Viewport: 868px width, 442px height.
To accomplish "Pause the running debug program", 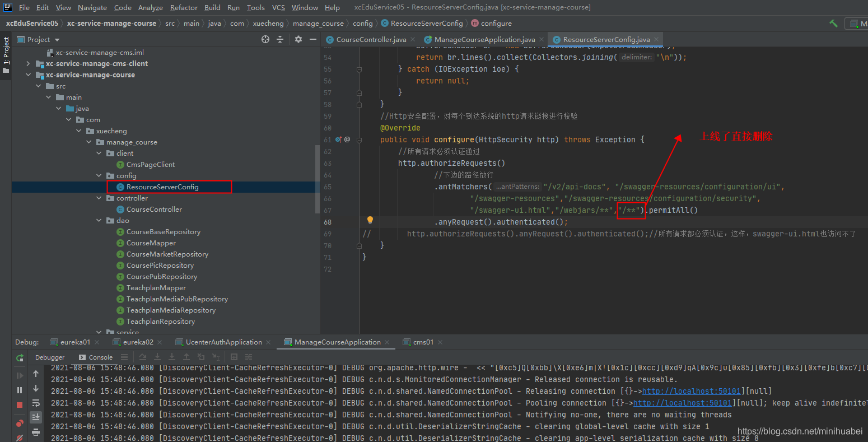I will (x=20, y=390).
